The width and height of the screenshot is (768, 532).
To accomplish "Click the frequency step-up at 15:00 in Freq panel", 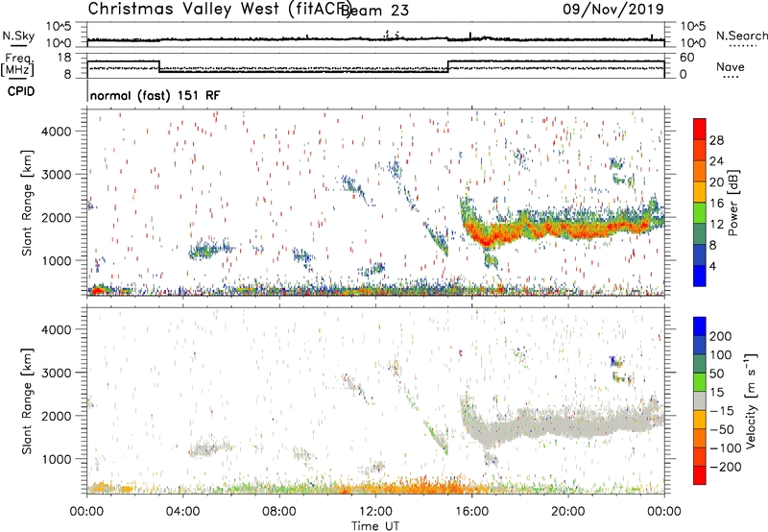I will coord(448,66).
